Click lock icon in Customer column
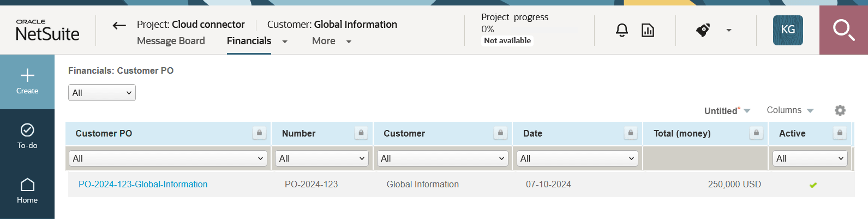868x219 pixels. point(500,133)
